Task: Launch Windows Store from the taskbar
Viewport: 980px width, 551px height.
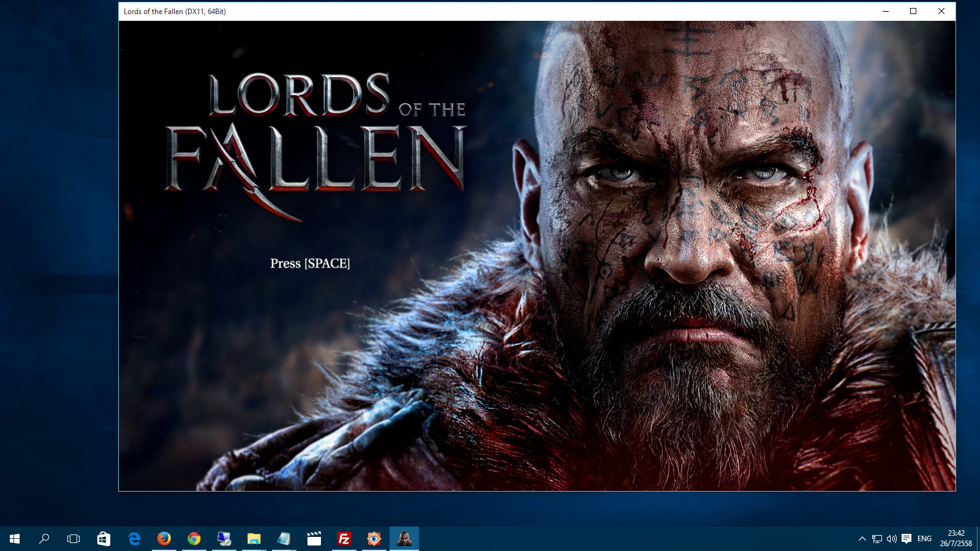Action: coord(104,539)
